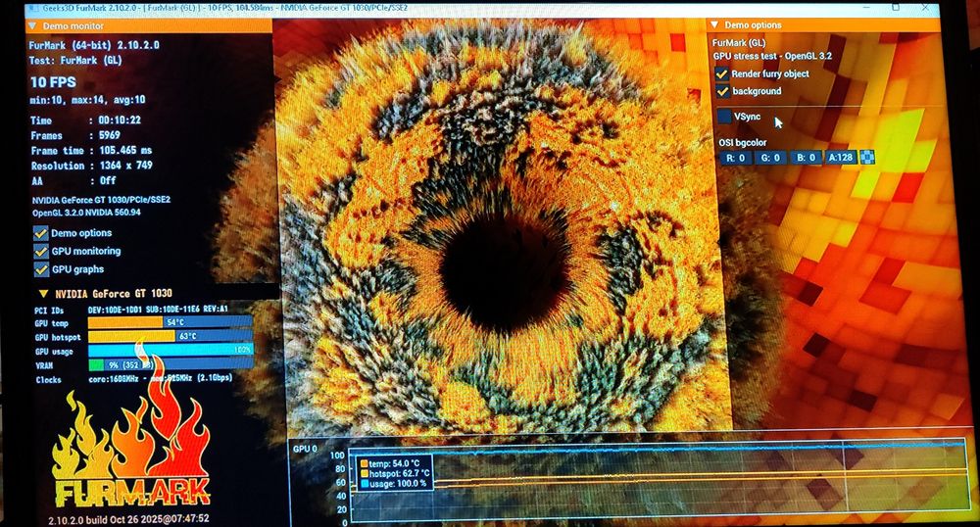Click the G: 0 color field
Screen dimensions: 980x527
770,158
